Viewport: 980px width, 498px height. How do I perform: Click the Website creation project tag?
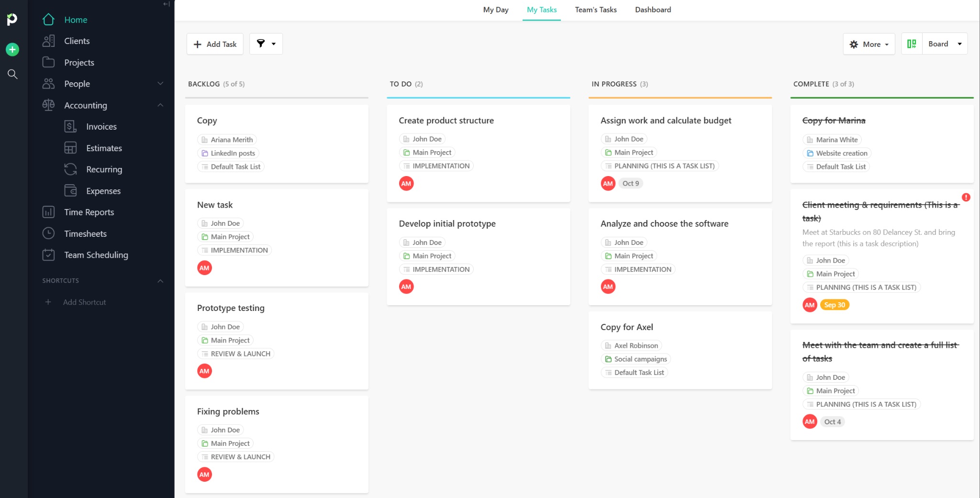click(837, 153)
